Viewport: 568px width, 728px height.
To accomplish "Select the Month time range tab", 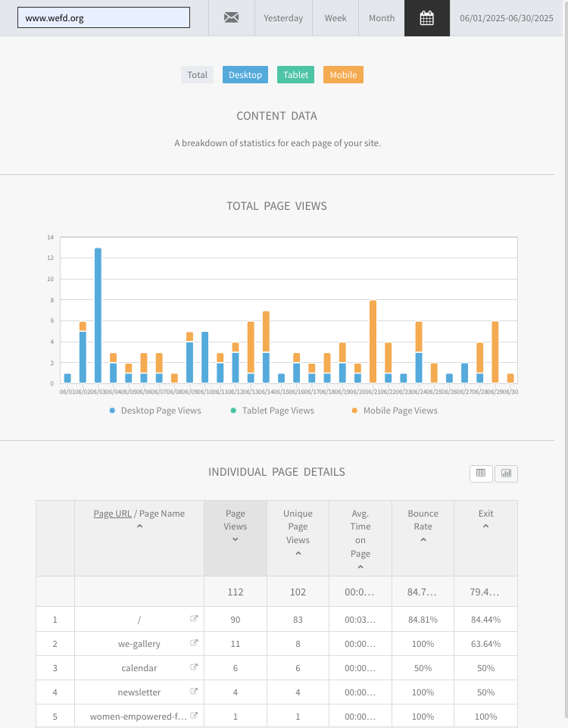I will coord(382,18).
